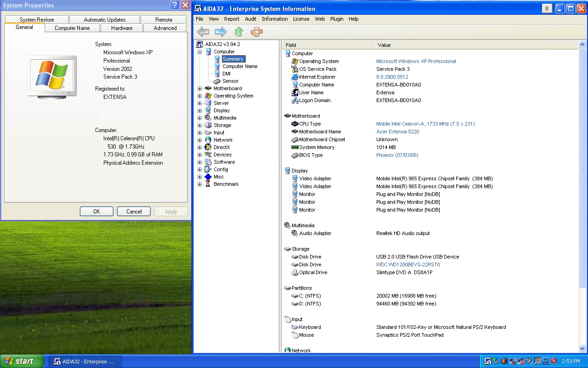This screenshot has height=368, width=588.
Task: Click the Keyboard row icon
Action: point(295,327)
